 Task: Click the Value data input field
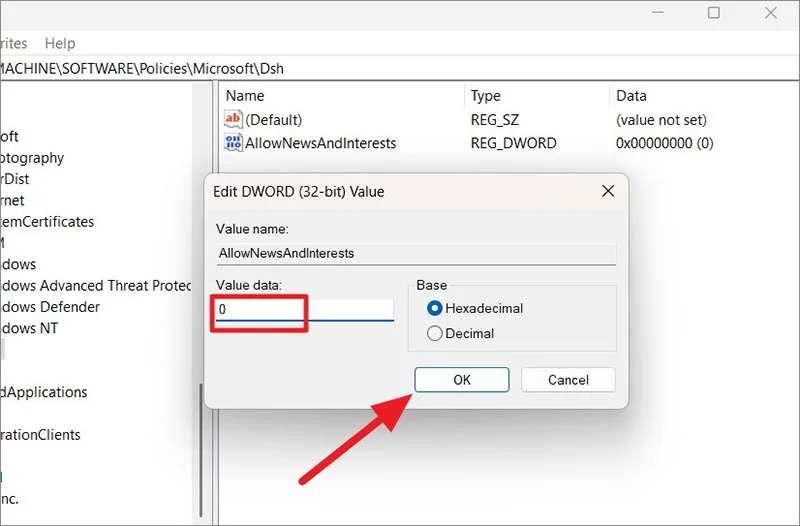(x=305, y=310)
